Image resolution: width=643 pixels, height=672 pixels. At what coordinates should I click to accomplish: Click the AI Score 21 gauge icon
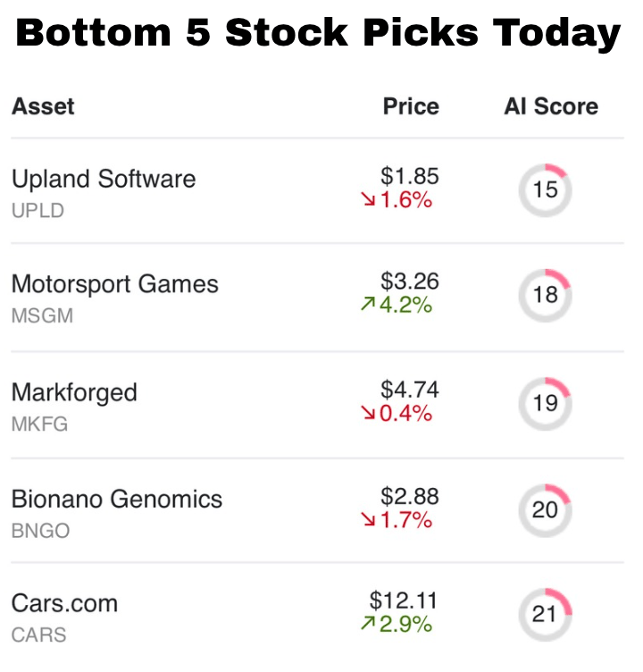point(545,615)
